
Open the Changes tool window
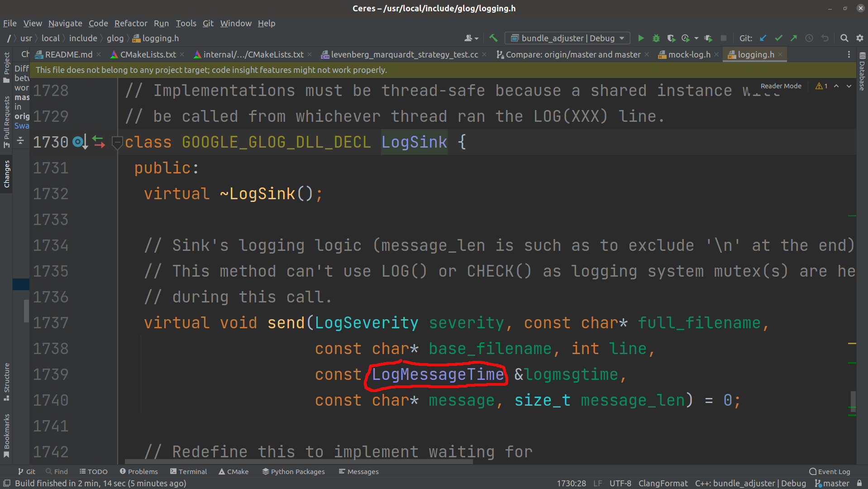click(6, 174)
